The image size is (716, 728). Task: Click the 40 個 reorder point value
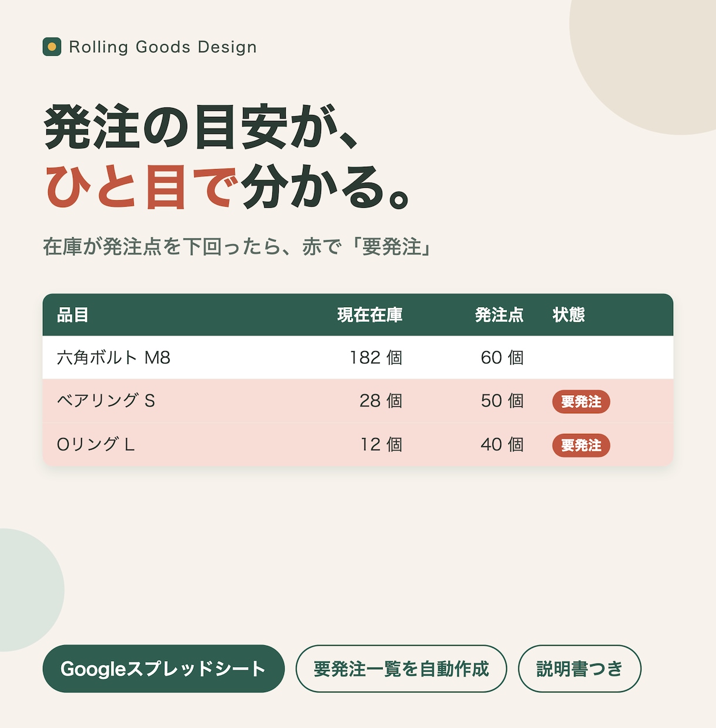502,444
